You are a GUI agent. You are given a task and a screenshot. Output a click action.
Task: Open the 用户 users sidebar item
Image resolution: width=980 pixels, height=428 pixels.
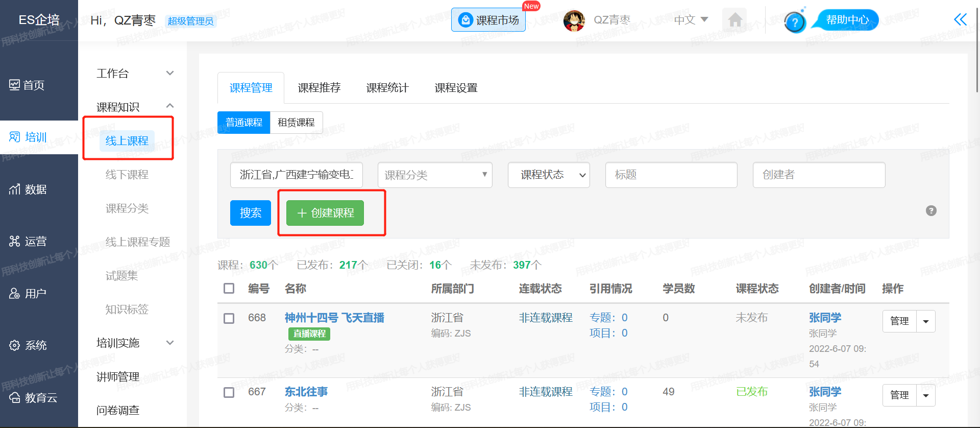click(29, 293)
